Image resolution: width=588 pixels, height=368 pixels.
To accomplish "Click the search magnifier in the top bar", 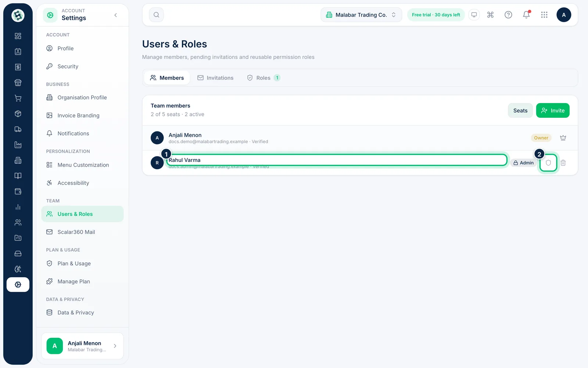I will click(x=156, y=15).
